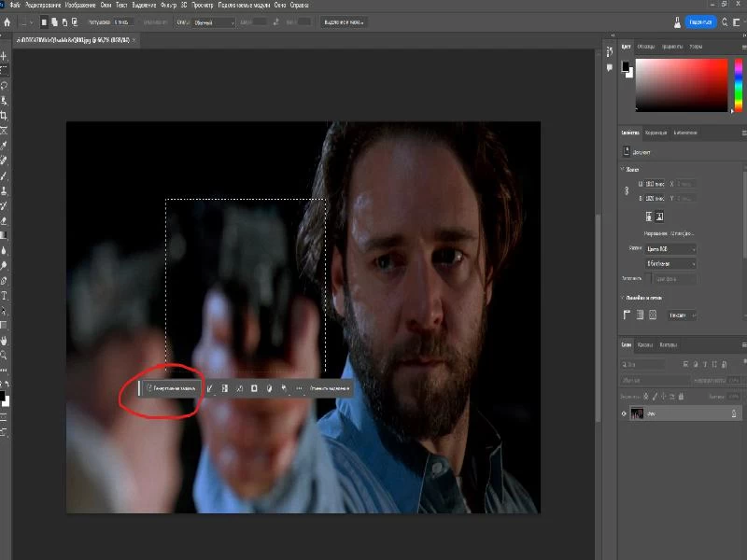Enable the 'Subtract from selection' mode button
Image resolution: width=747 pixels, height=560 pixels.
pos(64,22)
